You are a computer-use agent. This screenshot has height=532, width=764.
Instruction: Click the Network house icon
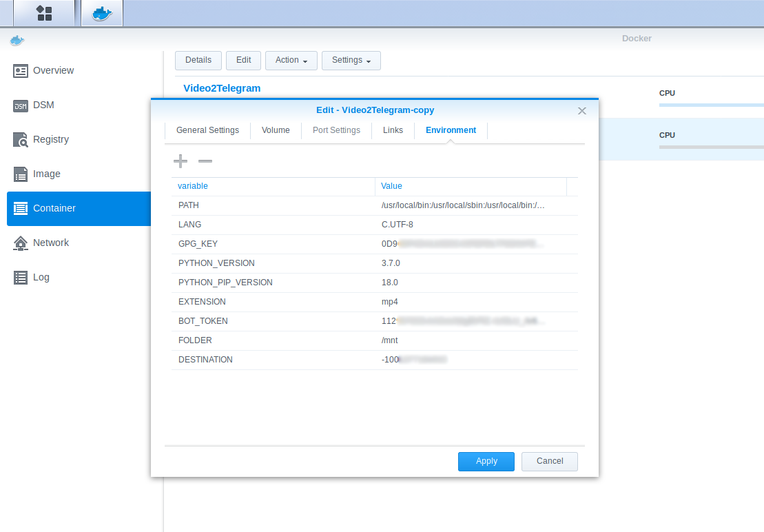(21, 243)
